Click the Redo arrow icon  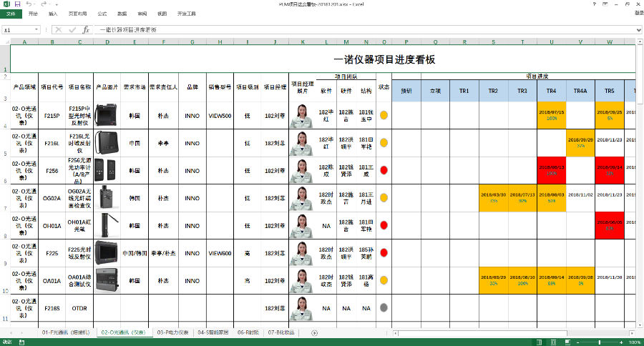point(44,4)
